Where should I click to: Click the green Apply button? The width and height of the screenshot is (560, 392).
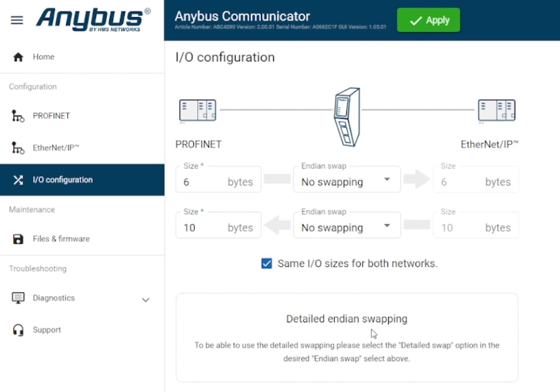(x=428, y=20)
